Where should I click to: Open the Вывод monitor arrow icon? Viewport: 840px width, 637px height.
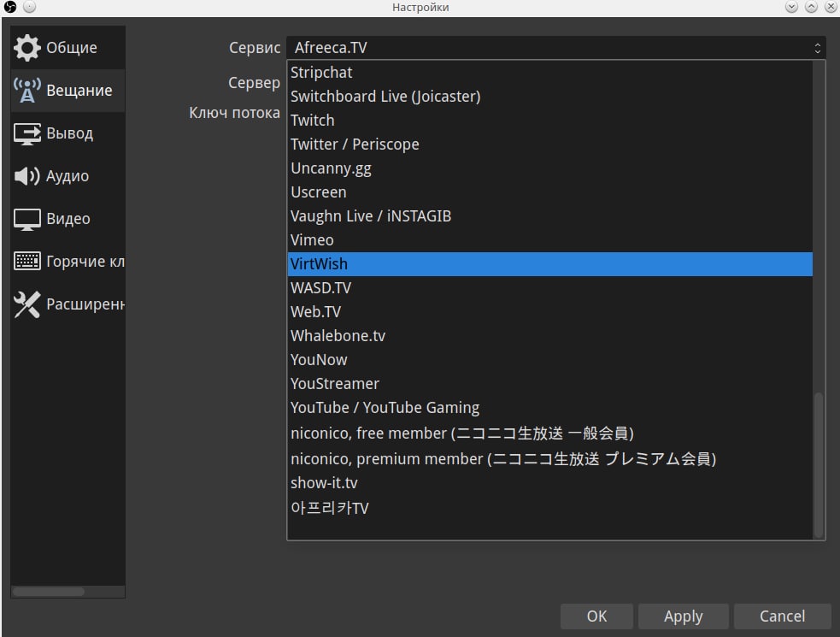(26, 133)
